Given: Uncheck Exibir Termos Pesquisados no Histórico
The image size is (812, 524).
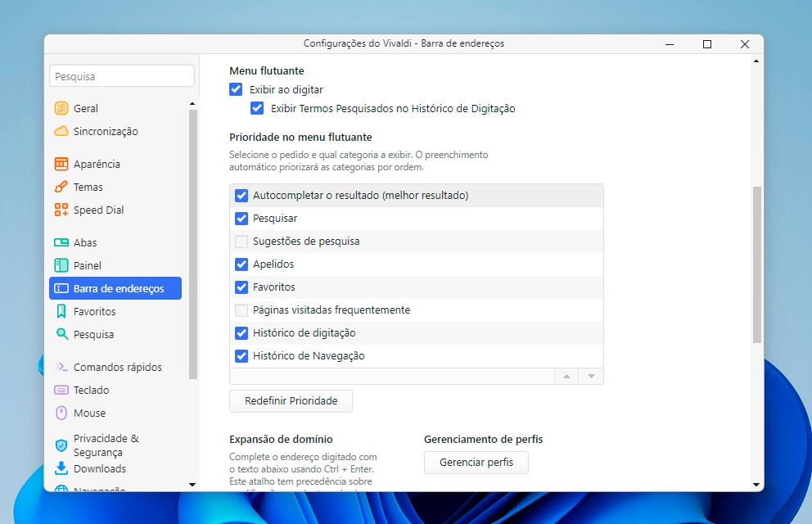Looking at the screenshot, I should tap(257, 108).
